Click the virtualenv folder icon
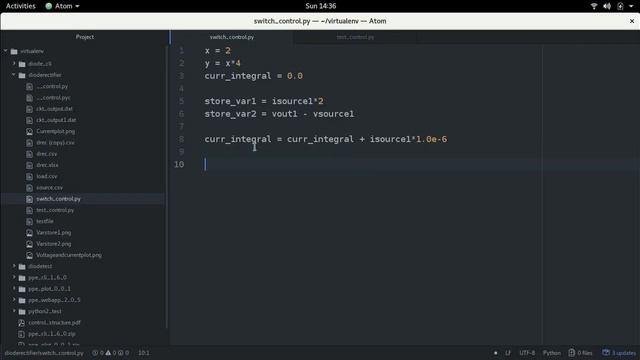This screenshot has width=640, height=360. click(14, 51)
